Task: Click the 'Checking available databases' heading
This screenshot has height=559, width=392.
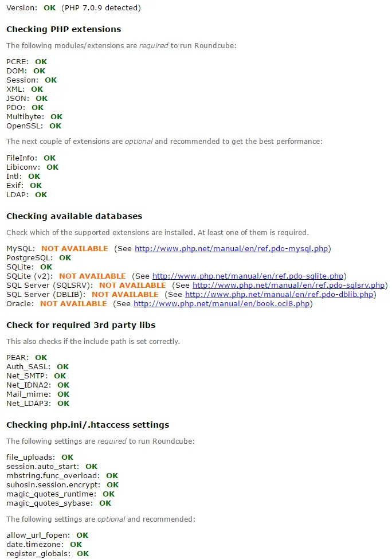Action: click(x=74, y=216)
